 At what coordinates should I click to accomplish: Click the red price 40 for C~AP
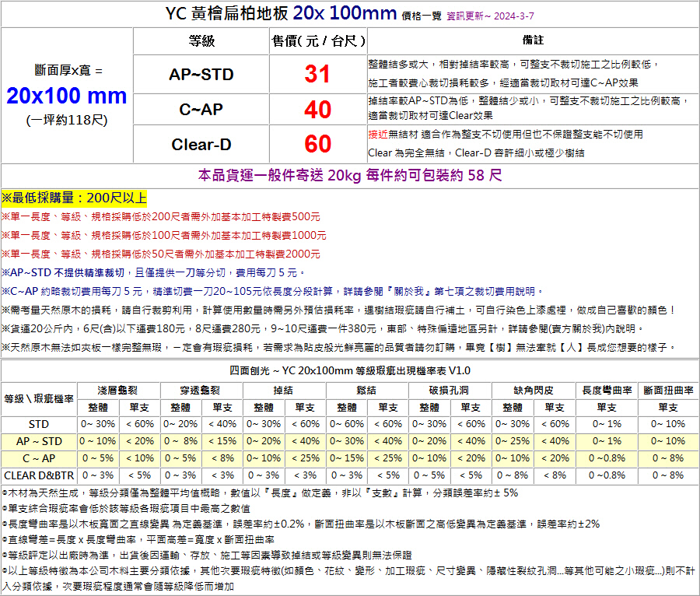(x=317, y=110)
